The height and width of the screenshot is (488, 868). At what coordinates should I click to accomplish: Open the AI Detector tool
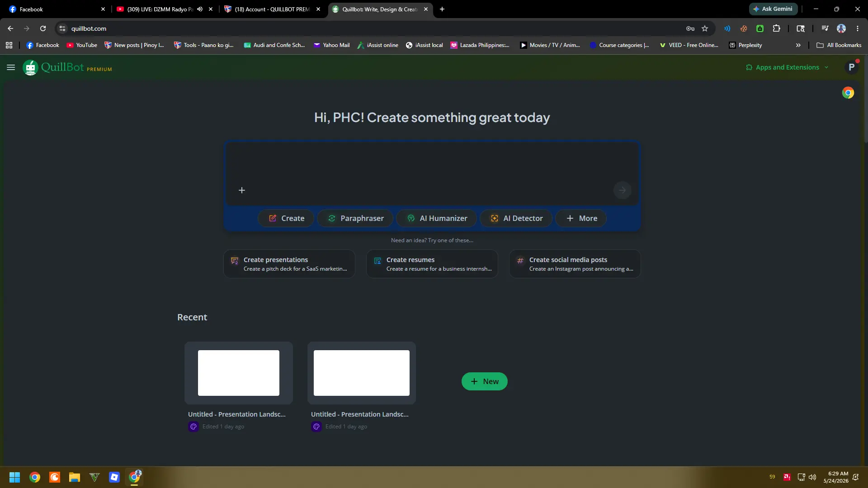point(516,218)
